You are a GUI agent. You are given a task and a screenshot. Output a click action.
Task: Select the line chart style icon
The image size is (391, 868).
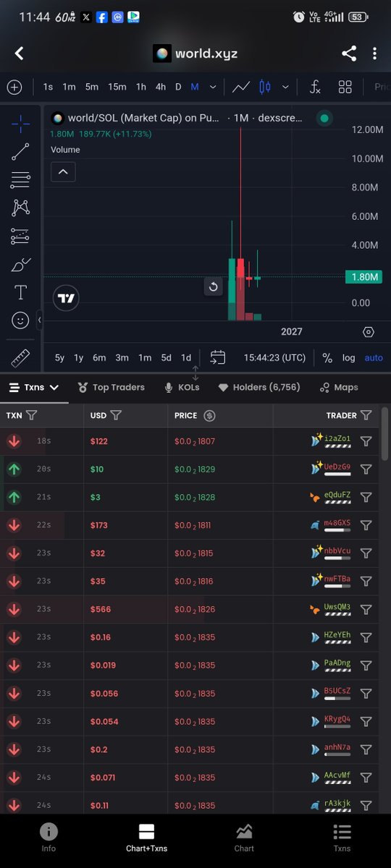pos(241,87)
